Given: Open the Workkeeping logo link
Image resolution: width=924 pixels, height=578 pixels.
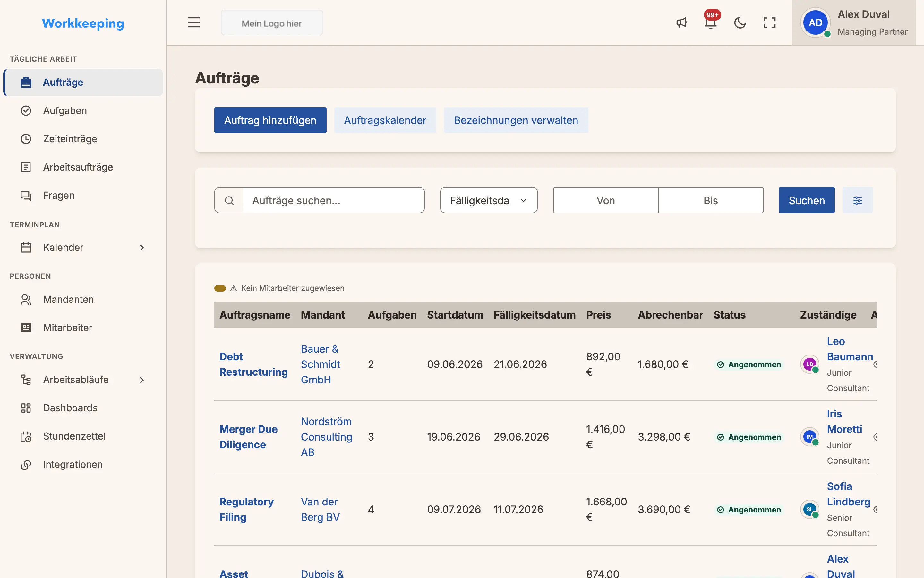Looking at the screenshot, I should 83,23.
